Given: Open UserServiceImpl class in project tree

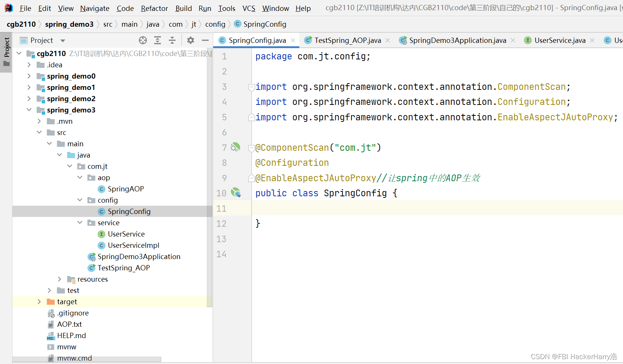Looking at the screenshot, I should point(133,245).
